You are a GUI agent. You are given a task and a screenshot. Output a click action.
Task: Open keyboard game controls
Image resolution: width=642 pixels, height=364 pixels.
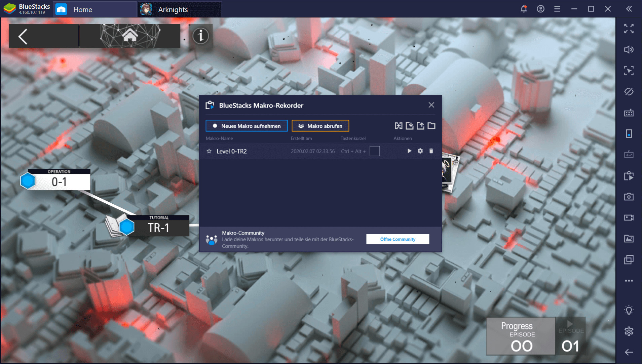coord(629,113)
